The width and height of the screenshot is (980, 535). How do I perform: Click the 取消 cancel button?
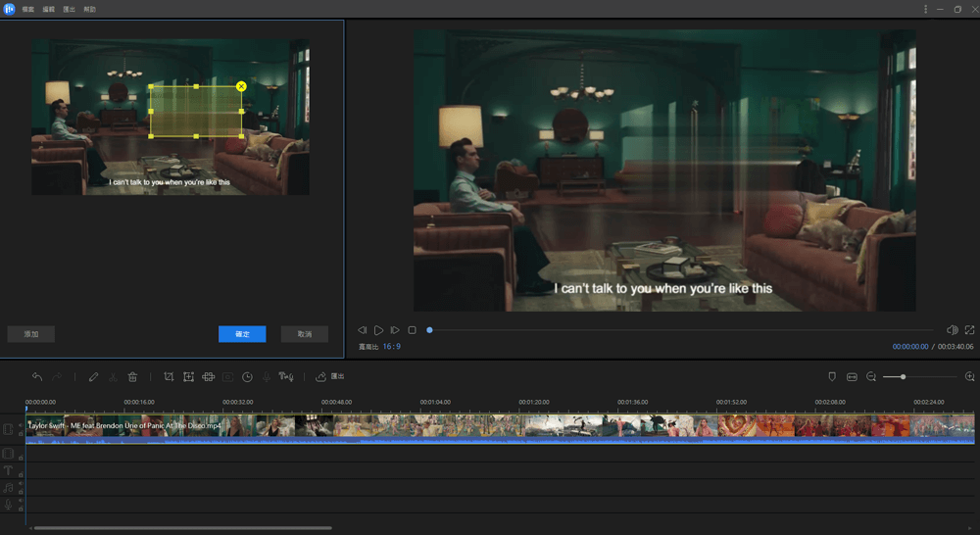[x=304, y=334]
